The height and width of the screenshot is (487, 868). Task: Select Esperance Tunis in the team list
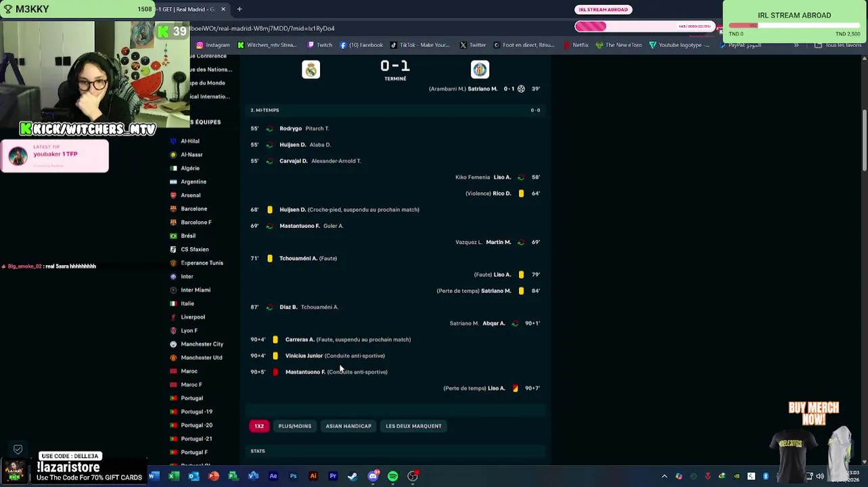pyautogui.click(x=202, y=263)
